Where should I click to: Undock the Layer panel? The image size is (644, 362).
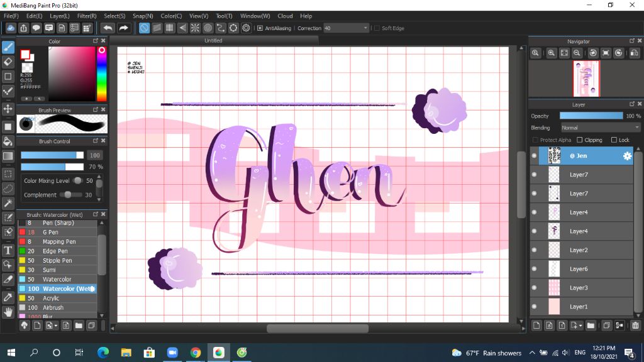tap(631, 104)
